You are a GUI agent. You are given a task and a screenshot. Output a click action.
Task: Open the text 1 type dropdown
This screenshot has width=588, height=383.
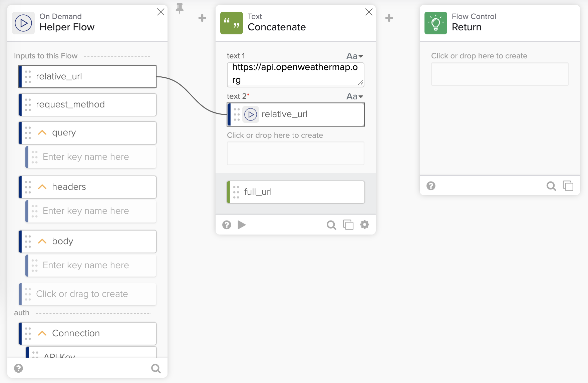[354, 56]
